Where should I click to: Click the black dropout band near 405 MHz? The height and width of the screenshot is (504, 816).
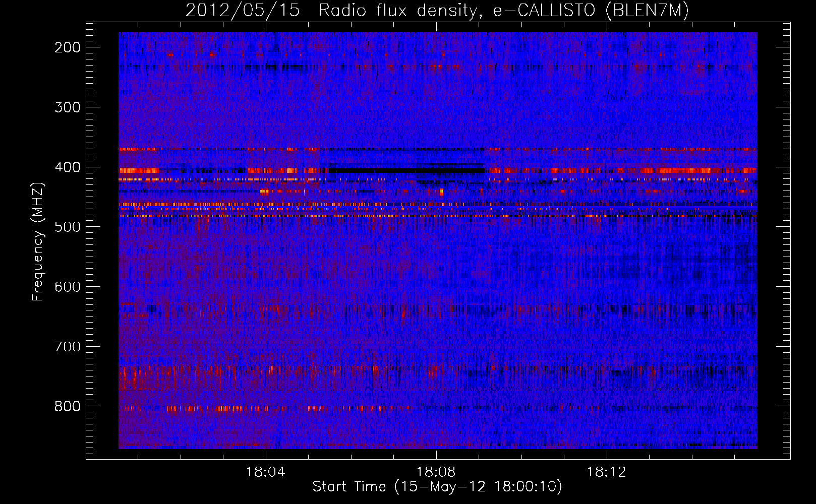[x=406, y=170]
